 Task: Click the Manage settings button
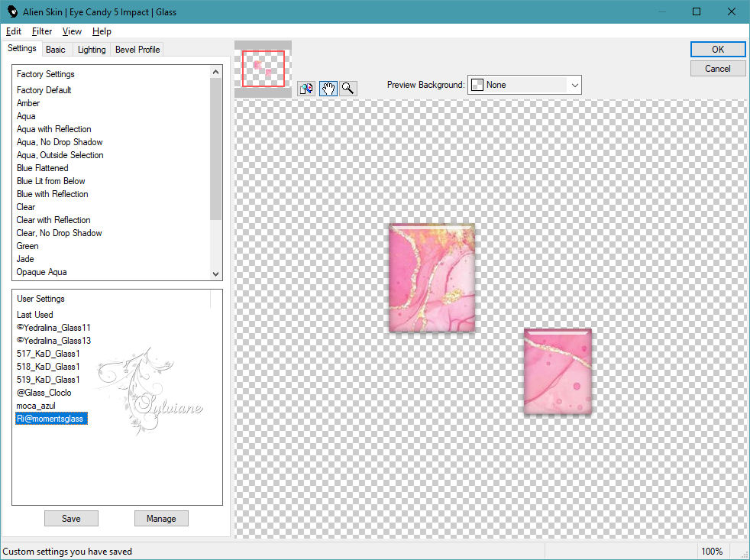pyautogui.click(x=161, y=518)
